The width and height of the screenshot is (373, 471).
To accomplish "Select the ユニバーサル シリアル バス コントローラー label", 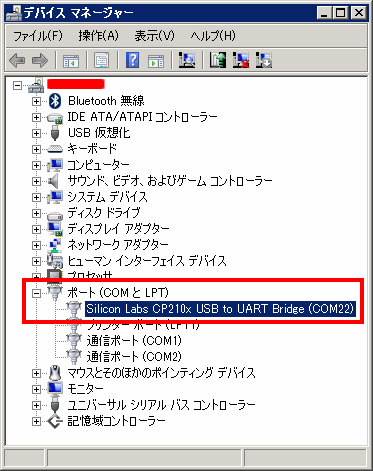I will click(161, 405).
